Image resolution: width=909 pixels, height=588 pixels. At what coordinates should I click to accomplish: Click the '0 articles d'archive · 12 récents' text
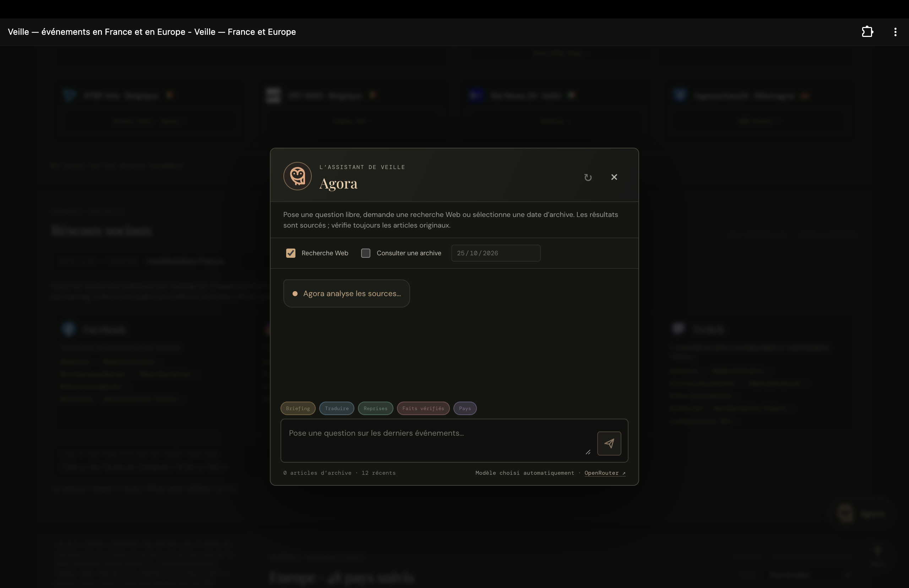(x=339, y=473)
